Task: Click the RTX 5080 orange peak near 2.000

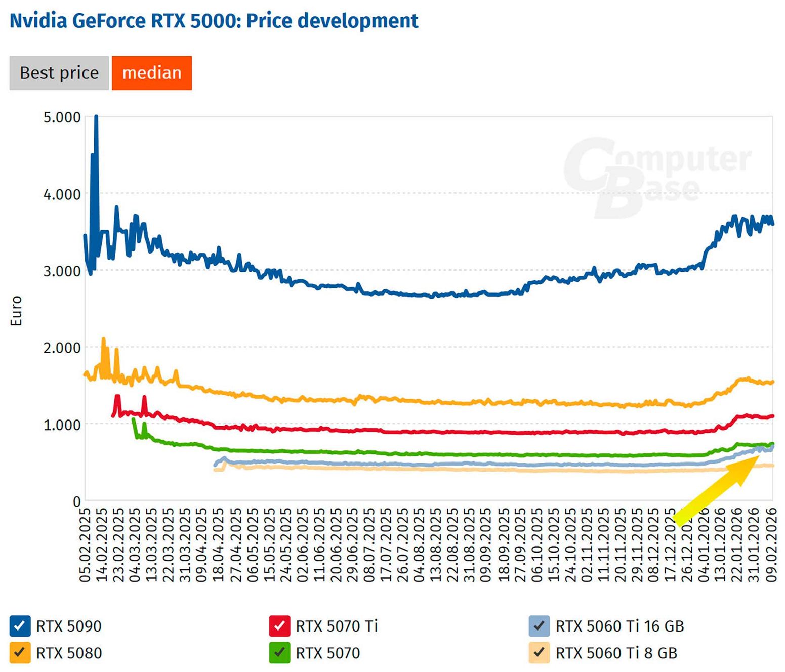Action: [104, 340]
